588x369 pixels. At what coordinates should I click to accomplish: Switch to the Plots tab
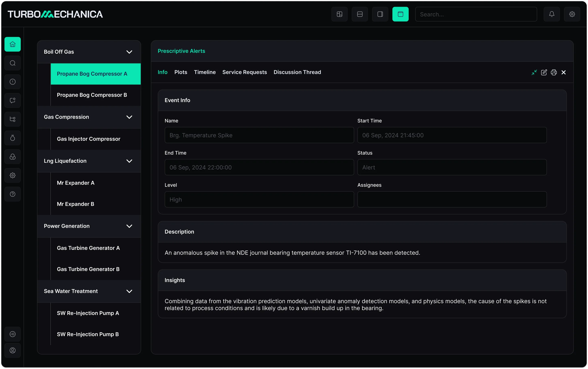[x=181, y=72]
